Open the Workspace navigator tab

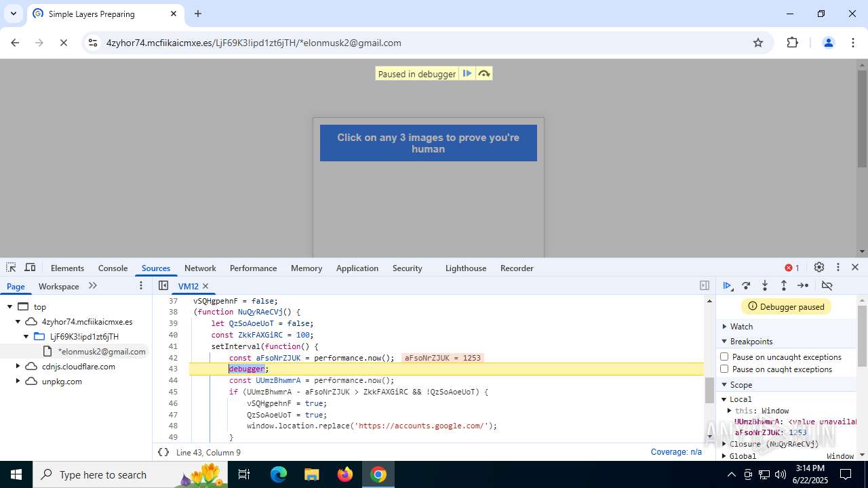[59, 287]
